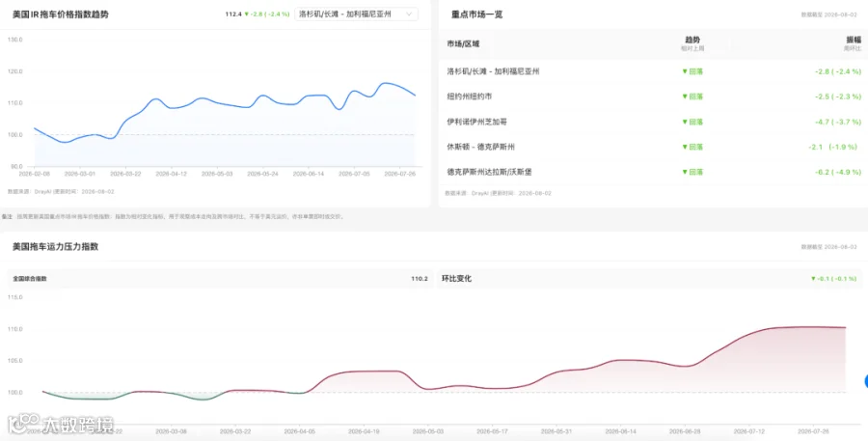Click the 回落 trend in 纽约州纽约市 row
This screenshot has width=868, height=441.
tap(692, 96)
